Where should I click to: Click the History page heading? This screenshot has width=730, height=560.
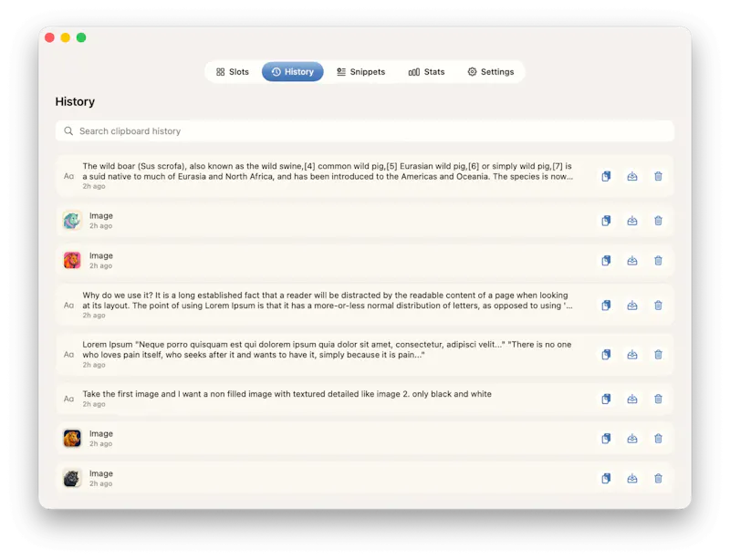click(x=75, y=101)
